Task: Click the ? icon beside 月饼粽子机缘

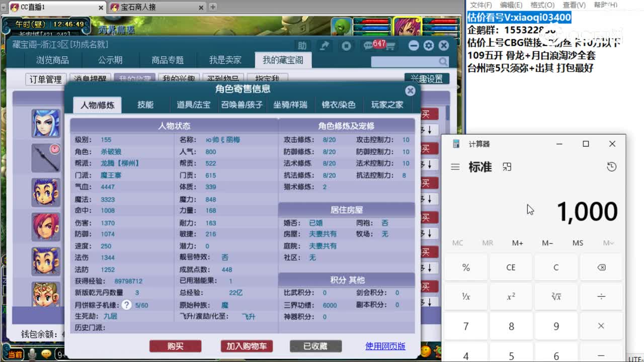Action: 126,304
